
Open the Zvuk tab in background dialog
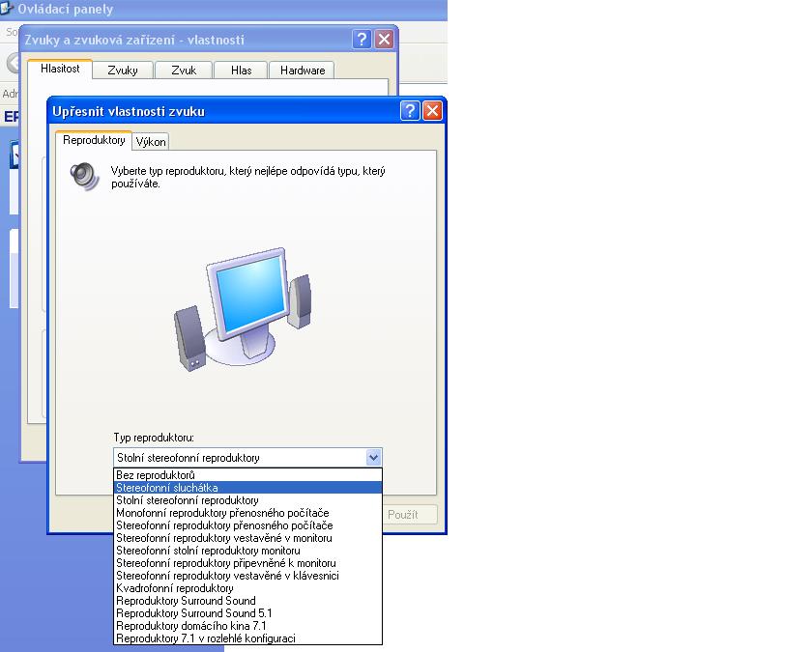(x=184, y=71)
